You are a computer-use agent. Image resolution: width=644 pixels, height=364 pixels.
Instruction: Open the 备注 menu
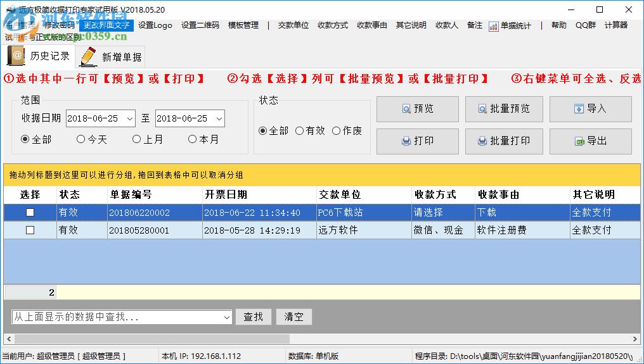475,25
